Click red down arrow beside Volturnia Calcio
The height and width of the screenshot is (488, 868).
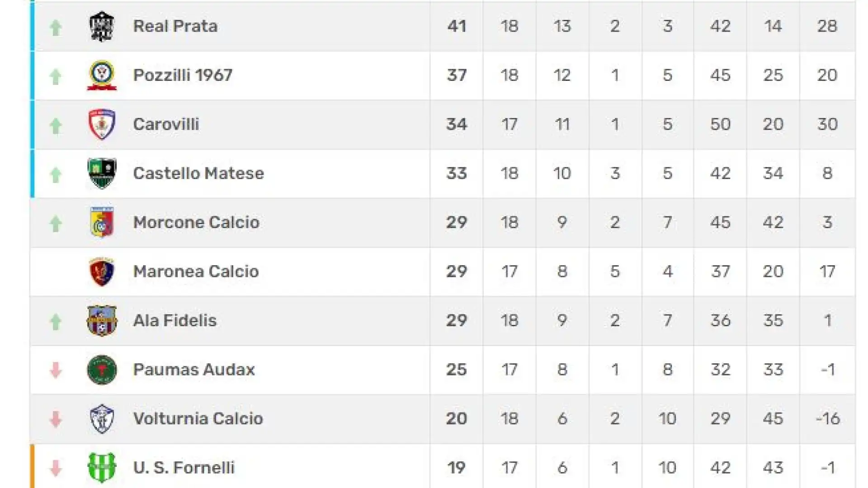click(56, 419)
